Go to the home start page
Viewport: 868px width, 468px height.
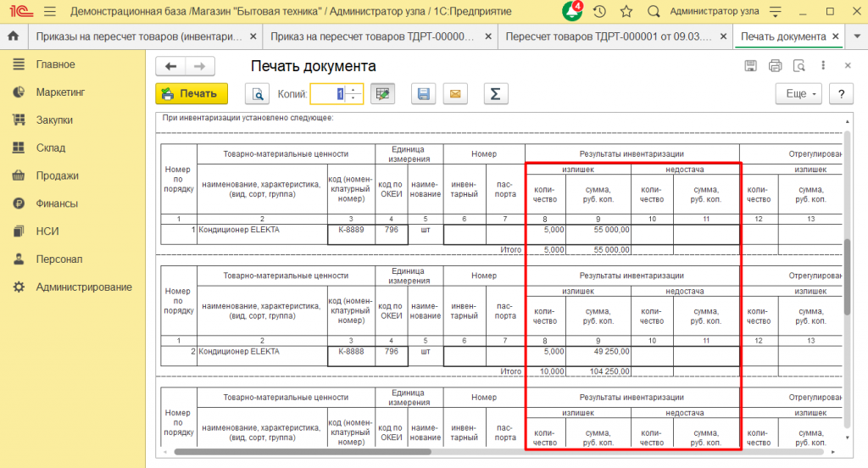click(14, 36)
